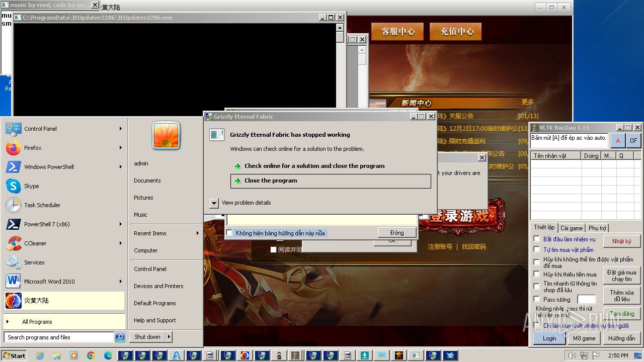The height and width of the screenshot is (362, 644).
Task: Click Close the program
Action: click(x=331, y=181)
